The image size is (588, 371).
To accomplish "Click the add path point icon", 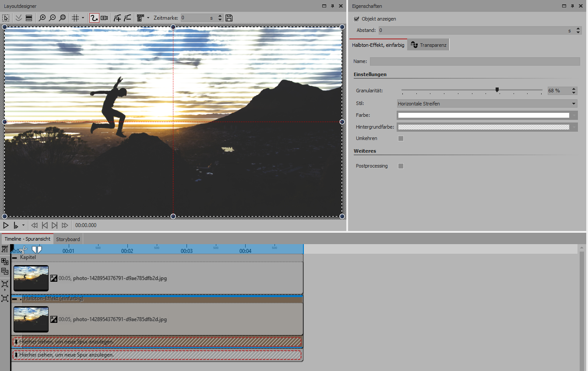I will point(117,18).
